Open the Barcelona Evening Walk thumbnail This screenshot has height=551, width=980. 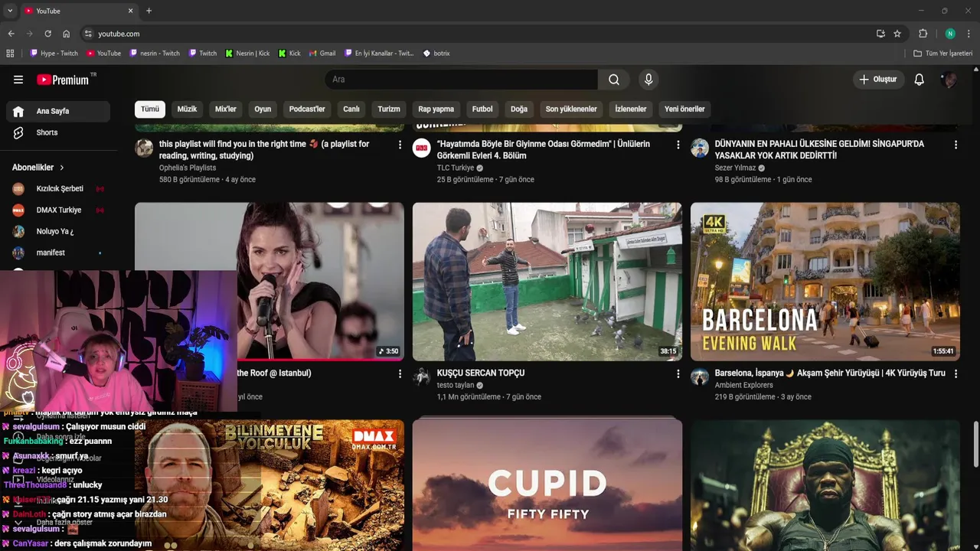click(825, 282)
